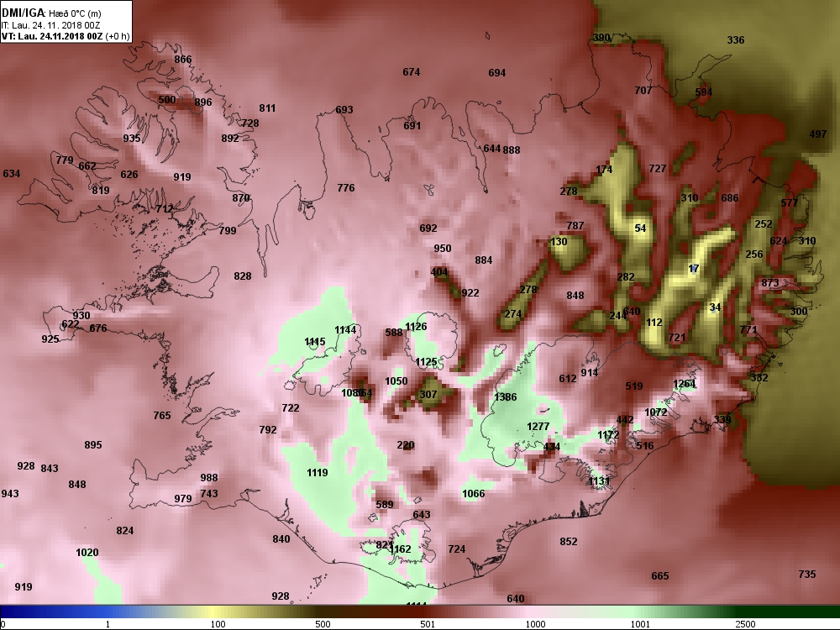Click the map value 765
This screenshot has width=840, height=630.
pos(162,416)
